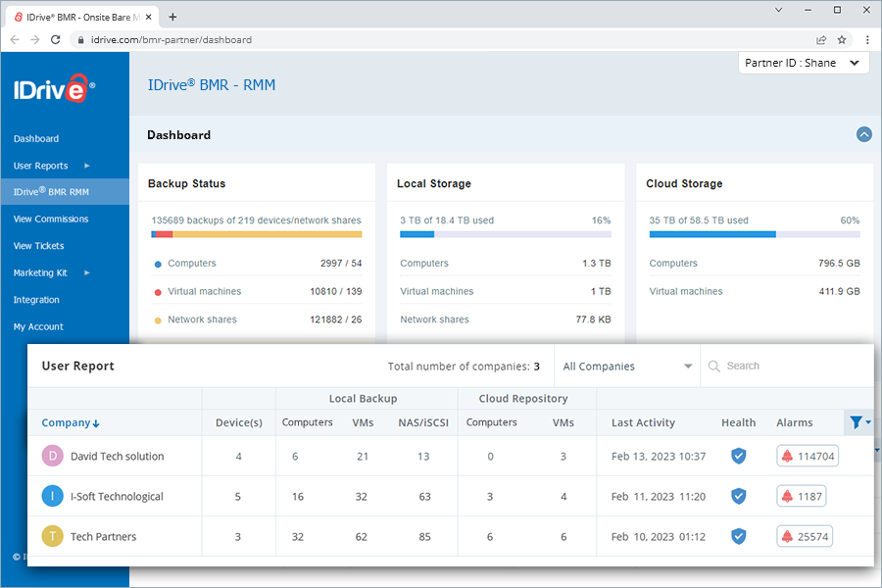This screenshot has height=588, width=882.
Task: Reload the page with the refresh icon
Action: click(55, 40)
